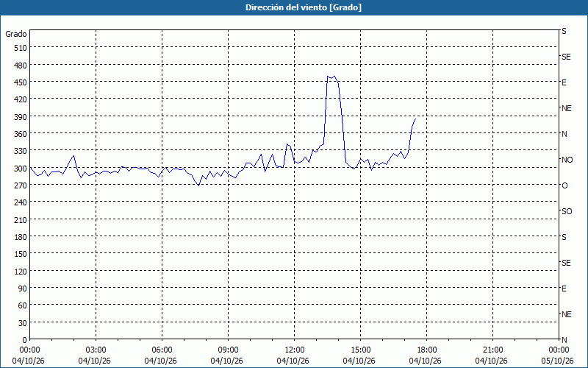Click the Grado axis unit label
The image size is (588, 368).
(16, 34)
